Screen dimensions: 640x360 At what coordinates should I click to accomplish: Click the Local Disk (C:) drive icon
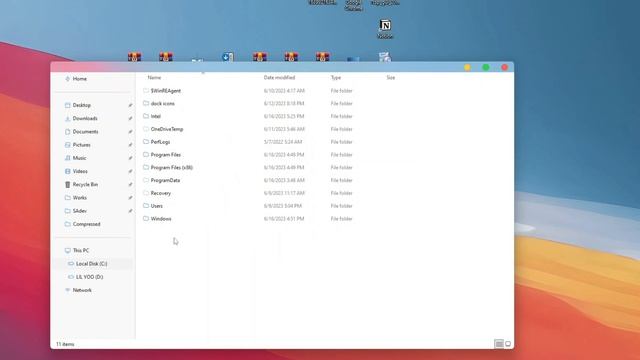(x=71, y=264)
